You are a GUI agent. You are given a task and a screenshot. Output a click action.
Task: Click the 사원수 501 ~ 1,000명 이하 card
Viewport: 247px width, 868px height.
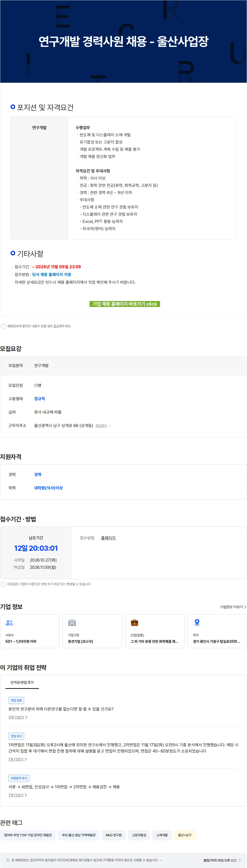(30, 631)
